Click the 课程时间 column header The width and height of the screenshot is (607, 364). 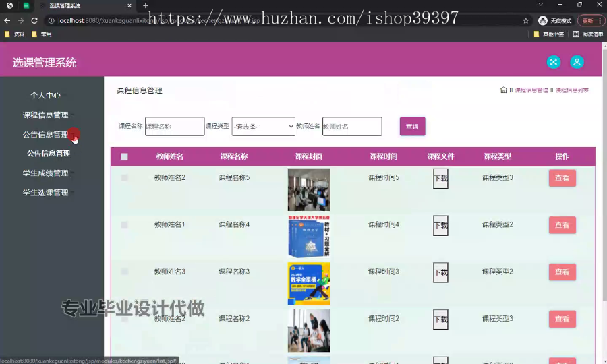coord(383,156)
